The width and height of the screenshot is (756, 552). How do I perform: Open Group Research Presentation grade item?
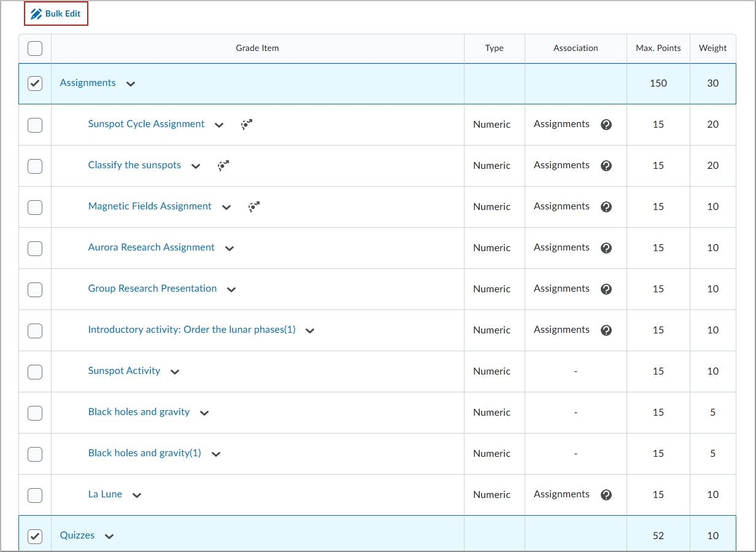(x=152, y=289)
